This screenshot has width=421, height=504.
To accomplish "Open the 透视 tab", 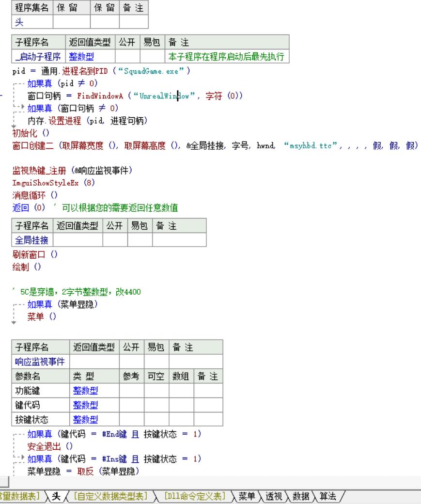I will [x=270, y=497].
